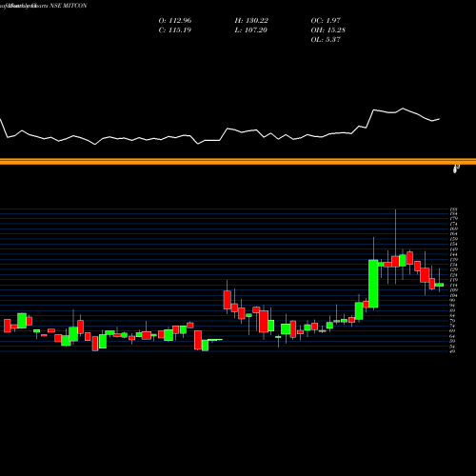
Task: Click the 99 price axis label
Action: [453, 300]
